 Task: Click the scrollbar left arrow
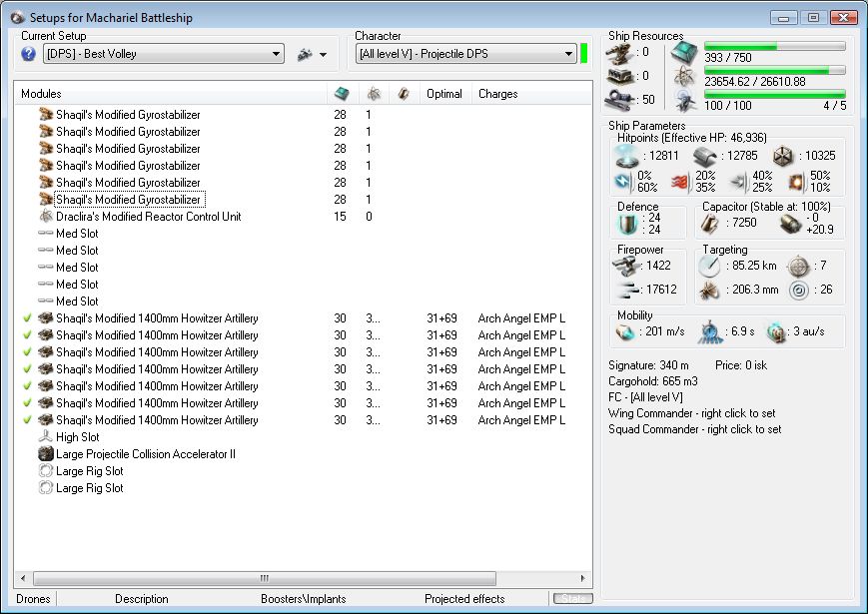click(23, 578)
